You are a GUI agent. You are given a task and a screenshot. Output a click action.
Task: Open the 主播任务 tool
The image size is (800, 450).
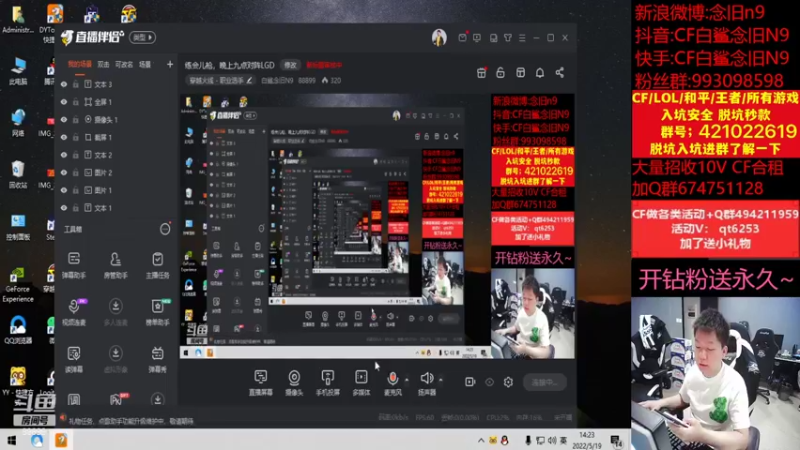(x=158, y=264)
